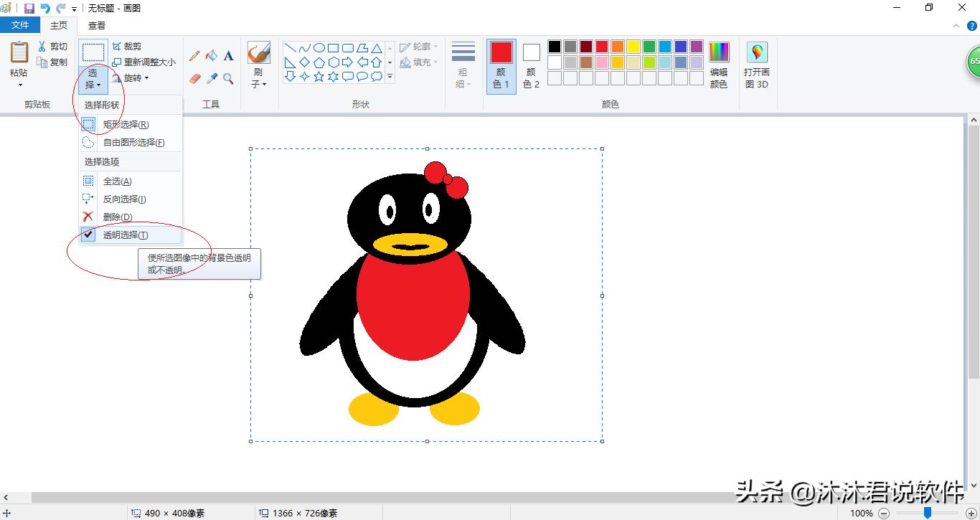Choose the curve shape

(x=305, y=48)
